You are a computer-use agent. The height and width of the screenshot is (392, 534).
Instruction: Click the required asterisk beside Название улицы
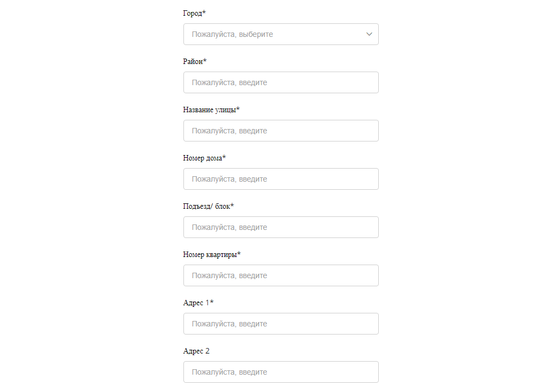click(x=238, y=109)
